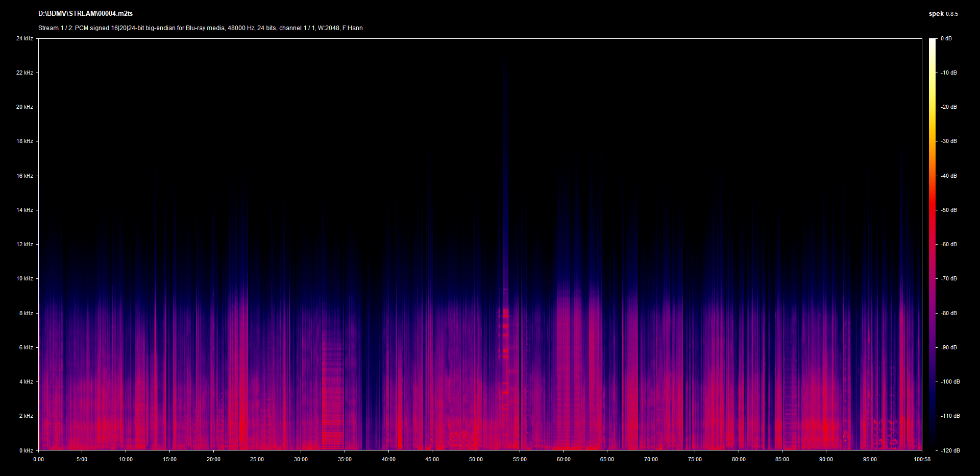Click the 16 kHz frequency axis label
This screenshot has height=476, width=980.
(x=24, y=176)
